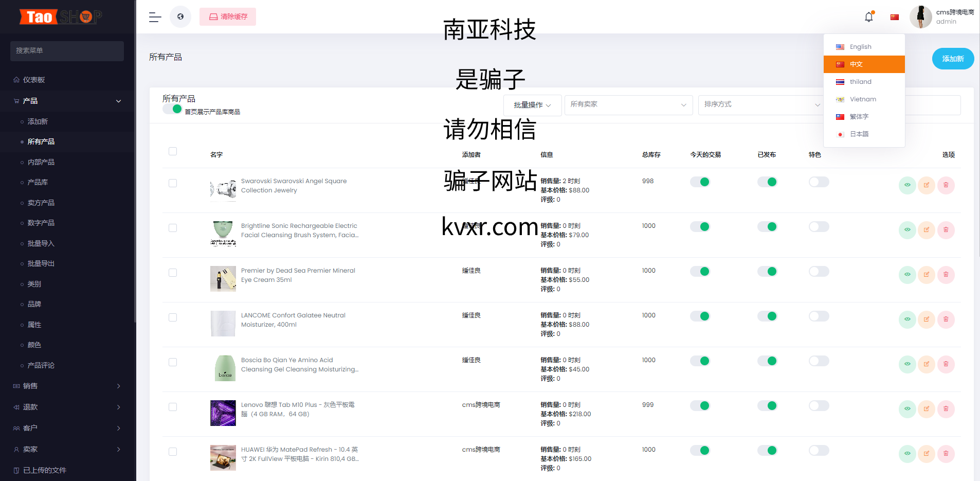View the Boscia Cleansing Gel product

[908, 364]
